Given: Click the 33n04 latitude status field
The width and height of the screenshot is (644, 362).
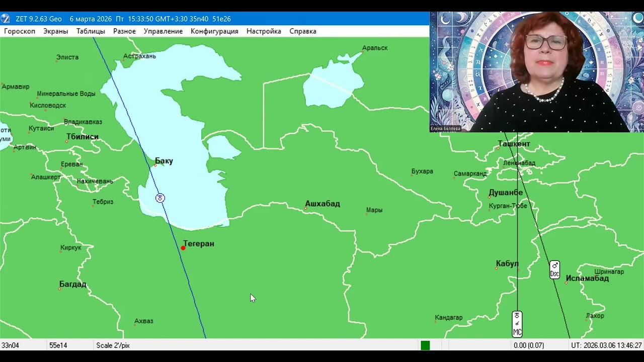Looking at the screenshot, I should [x=10, y=345].
